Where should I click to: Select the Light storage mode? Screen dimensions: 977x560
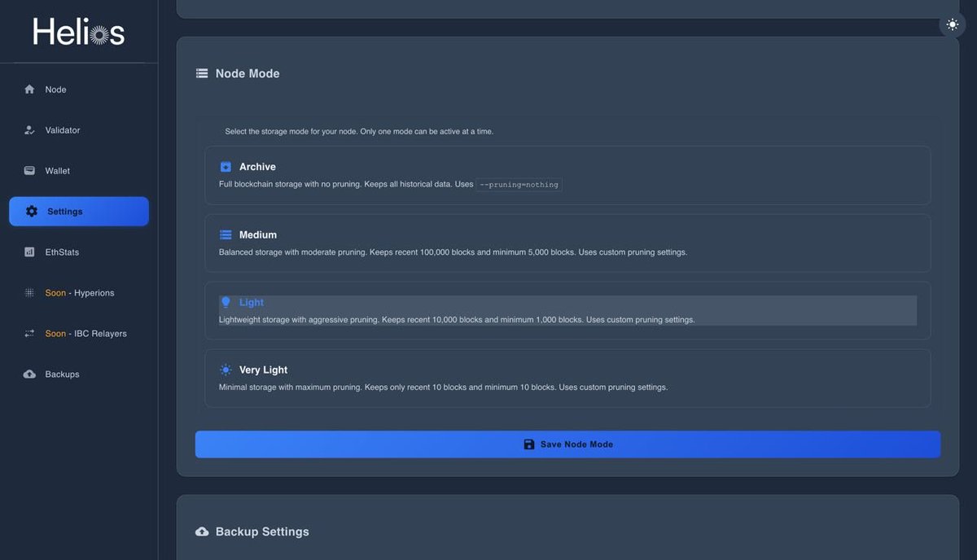click(x=567, y=310)
